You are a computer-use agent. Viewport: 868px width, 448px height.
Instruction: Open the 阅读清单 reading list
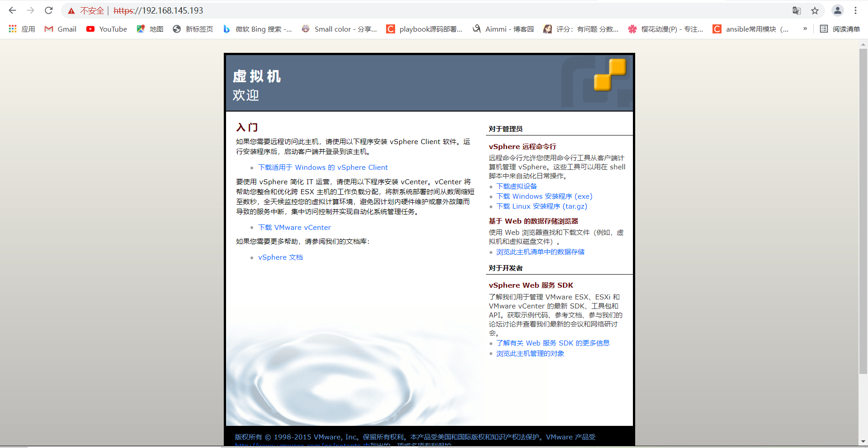pyautogui.click(x=840, y=29)
